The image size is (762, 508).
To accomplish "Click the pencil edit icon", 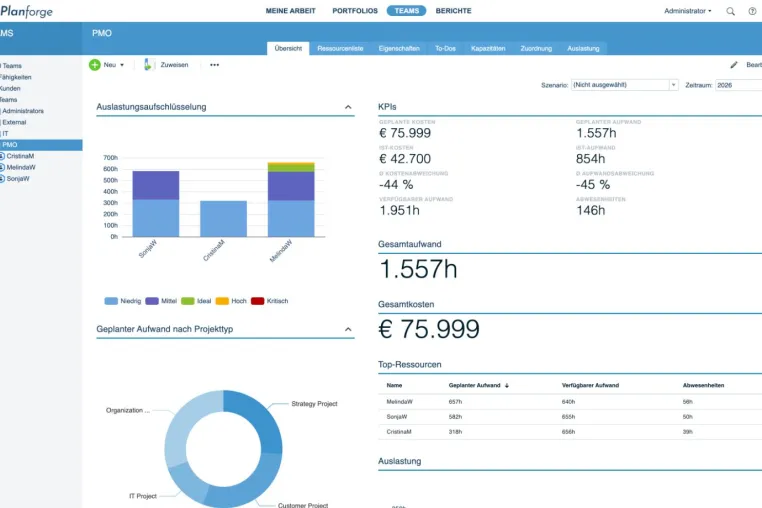I will [734, 65].
